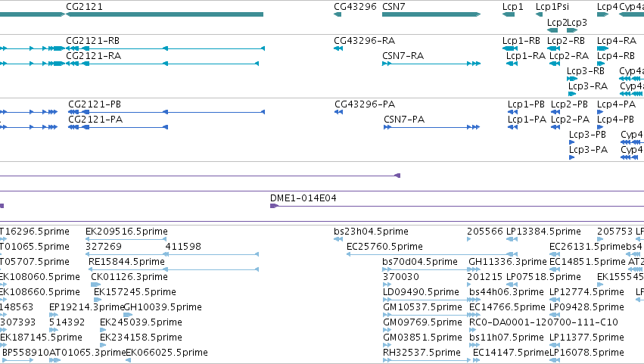Select the GM03851.5prime EST label
The width and height of the screenshot is (644, 364).
click(422, 338)
